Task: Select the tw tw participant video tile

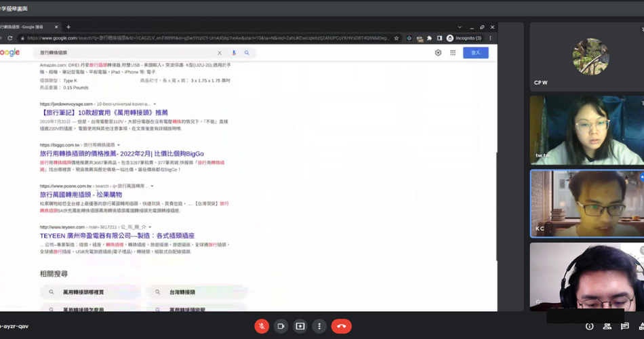Action: click(x=587, y=130)
